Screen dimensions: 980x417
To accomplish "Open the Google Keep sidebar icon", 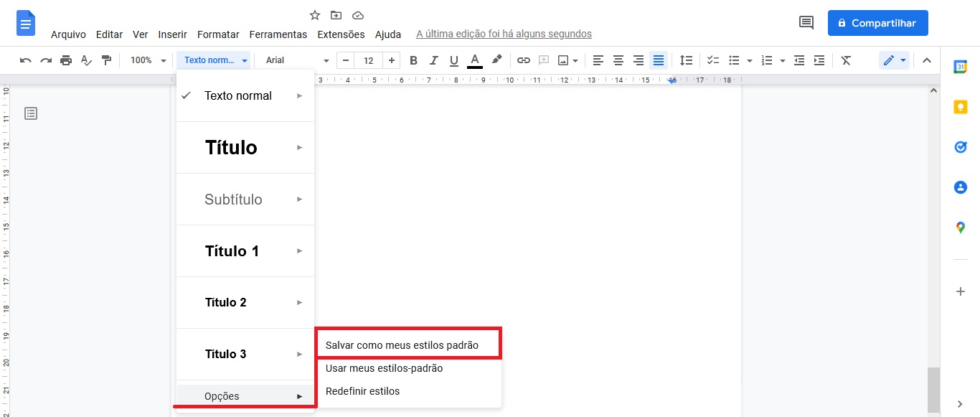I will (960, 107).
